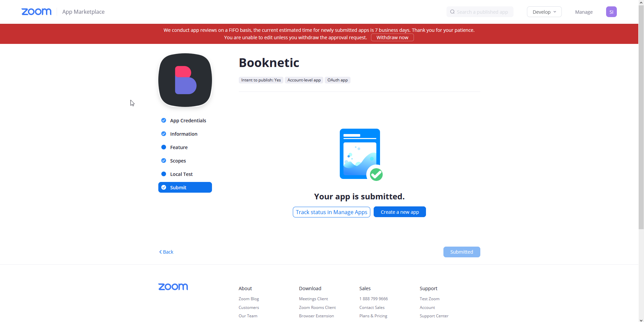Go to the Local Test step

[x=185, y=174]
